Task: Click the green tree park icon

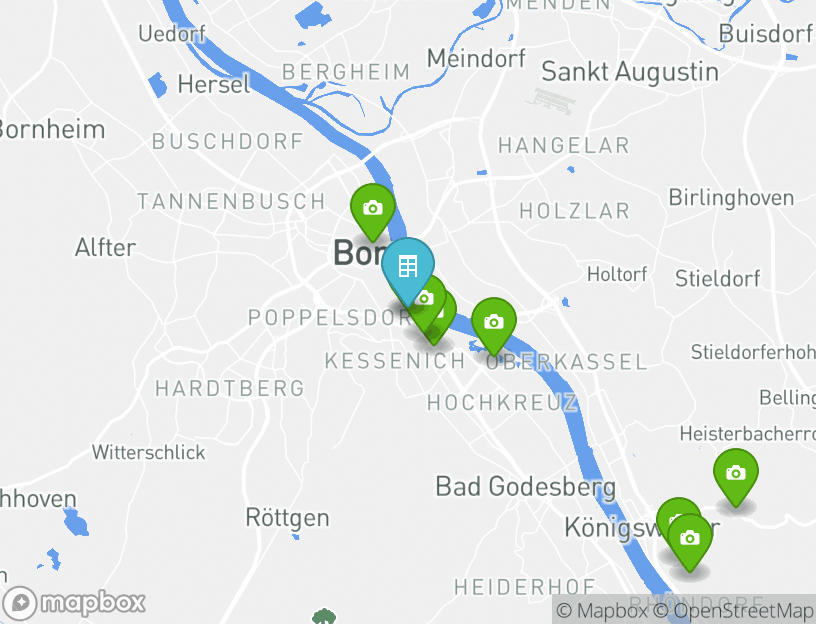Action: tap(324, 616)
